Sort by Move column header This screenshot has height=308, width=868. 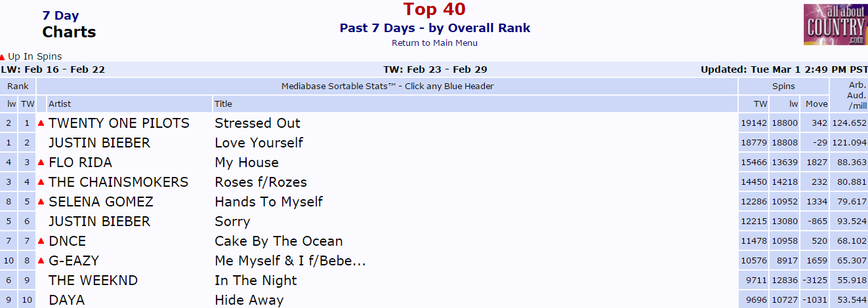(817, 104)
